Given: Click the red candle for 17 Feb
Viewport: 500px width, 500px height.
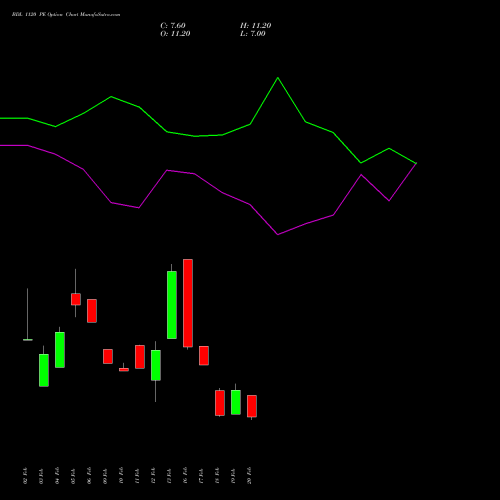Looking at the screenshot, I should (204, 356).
